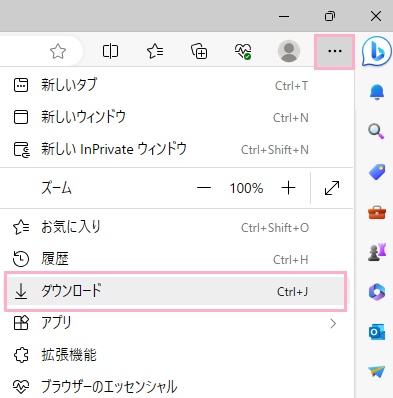
Task: Open Outlook icon in sidebar
Action: click(377, 332)
